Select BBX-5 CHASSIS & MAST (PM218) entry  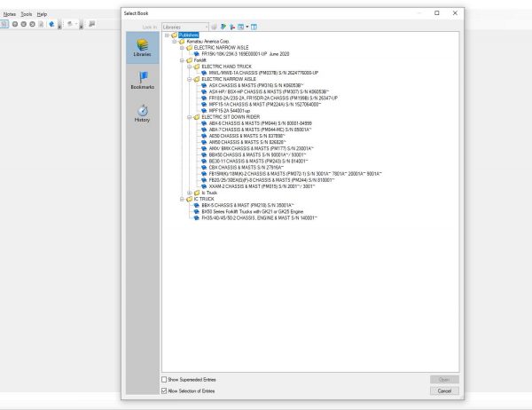click(x=247, y=205)
